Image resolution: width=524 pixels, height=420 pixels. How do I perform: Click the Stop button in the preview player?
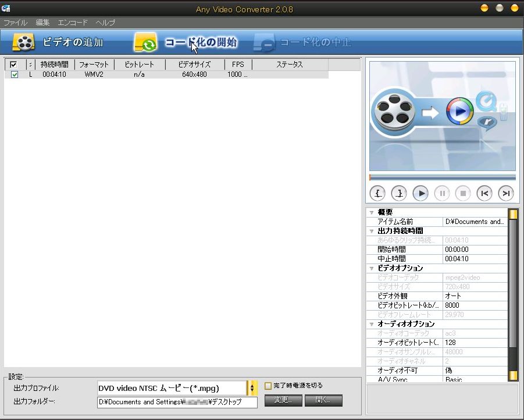point(463,193)
